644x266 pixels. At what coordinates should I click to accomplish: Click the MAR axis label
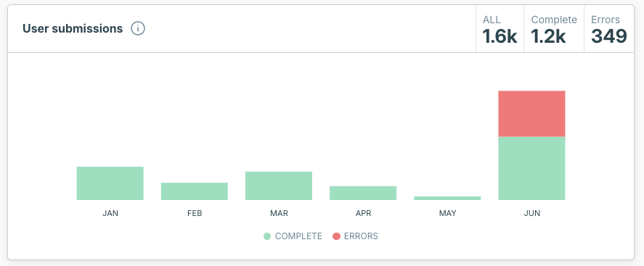279,214
